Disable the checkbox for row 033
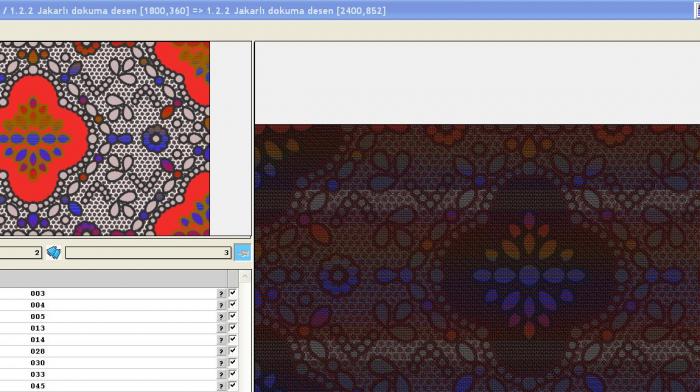700x392 pixels. [233, 374]
